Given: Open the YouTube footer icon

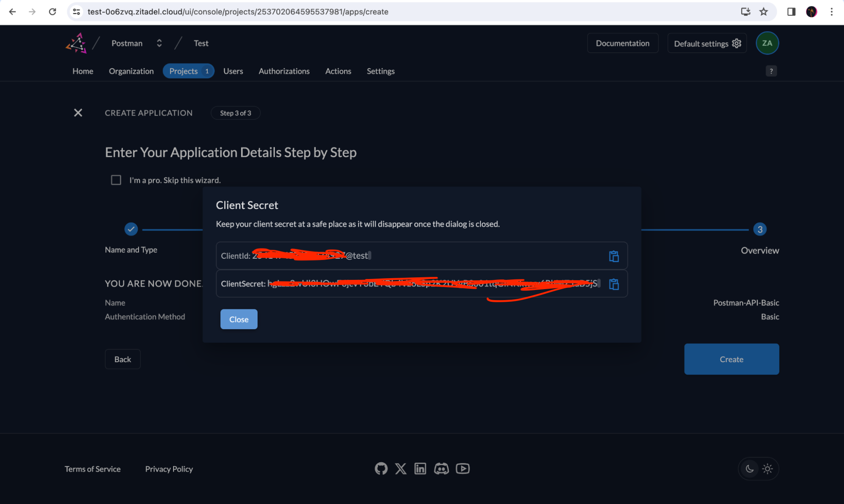Looking at the screenshot, I should point(463,469).
